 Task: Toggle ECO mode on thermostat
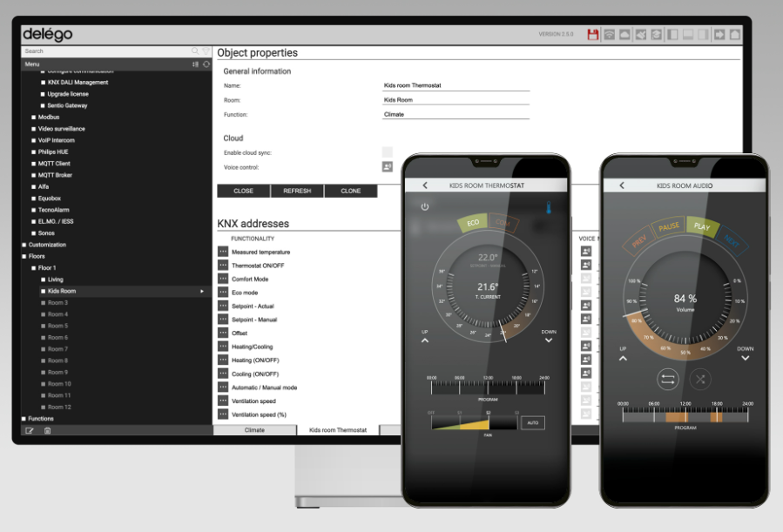pyautogui.click(x=473, y=223)
